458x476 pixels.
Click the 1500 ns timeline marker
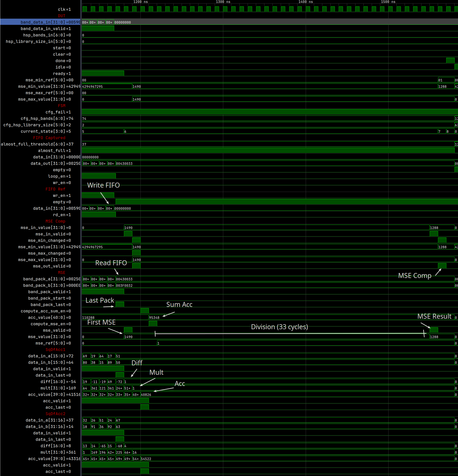pyautogui.click(x=388, y=2)
